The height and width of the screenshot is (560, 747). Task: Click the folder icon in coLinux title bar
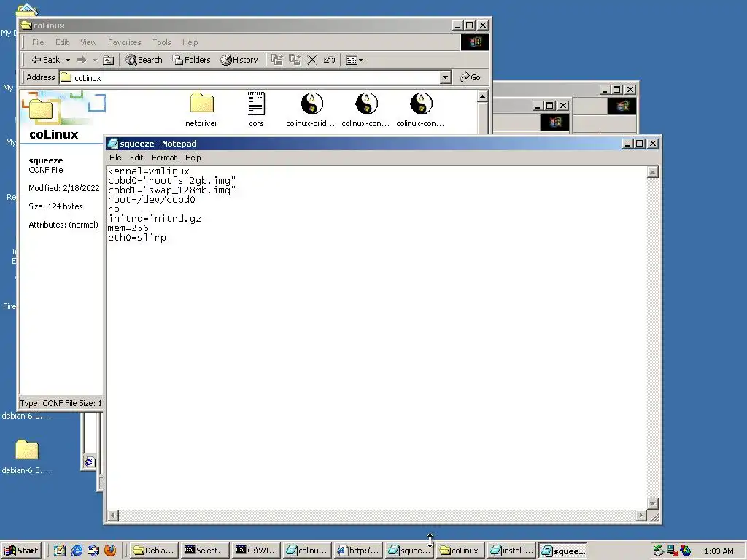tap(26, 26)
